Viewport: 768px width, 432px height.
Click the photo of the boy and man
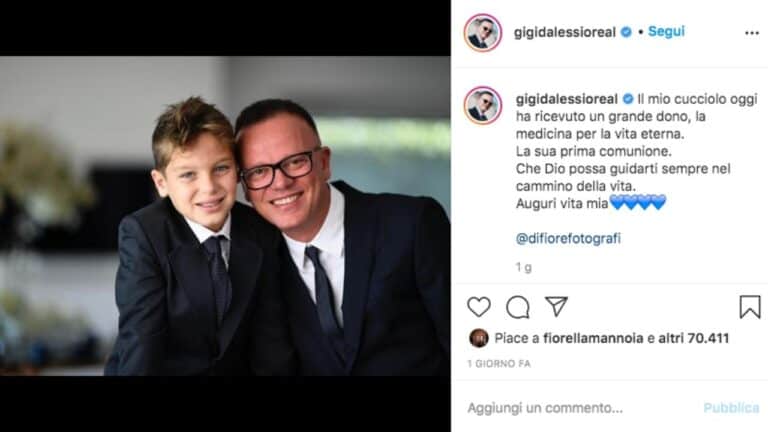tap(225, 216)
